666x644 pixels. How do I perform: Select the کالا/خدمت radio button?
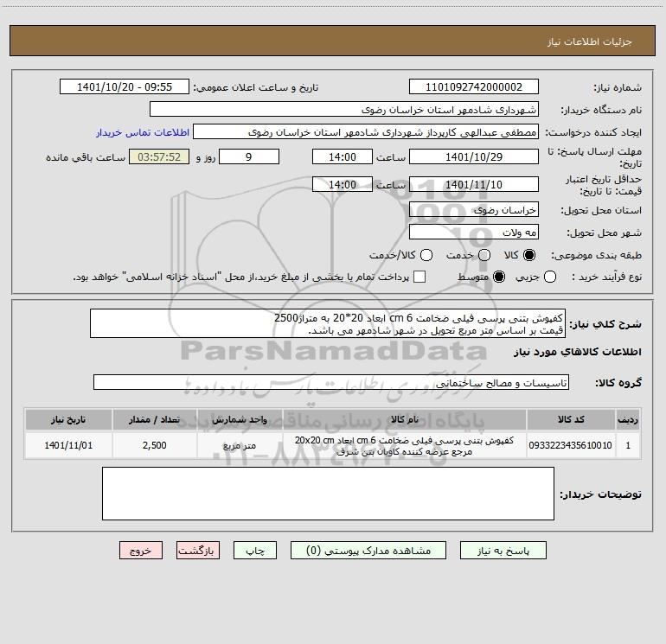[x=426, y=255]
